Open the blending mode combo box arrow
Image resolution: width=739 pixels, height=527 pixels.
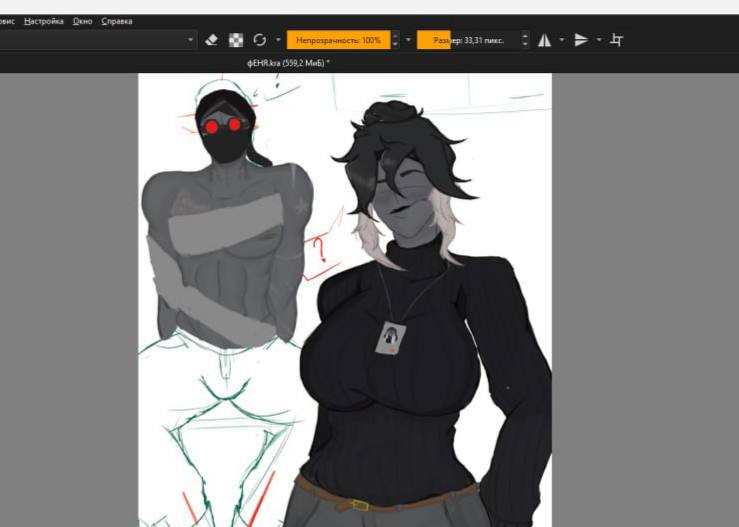pos(190,40)
